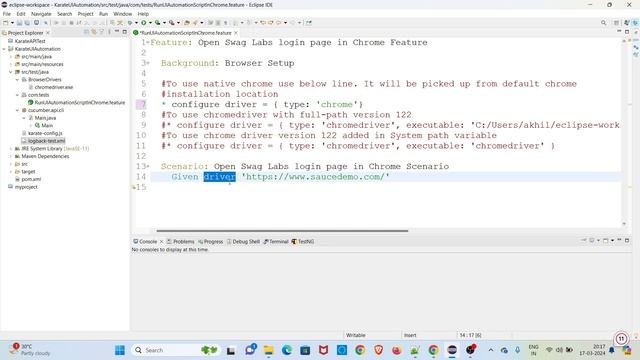Select pom.xml file
This screenshot has width=640, height=360.
pyautogui.click(x=31, y=179)
